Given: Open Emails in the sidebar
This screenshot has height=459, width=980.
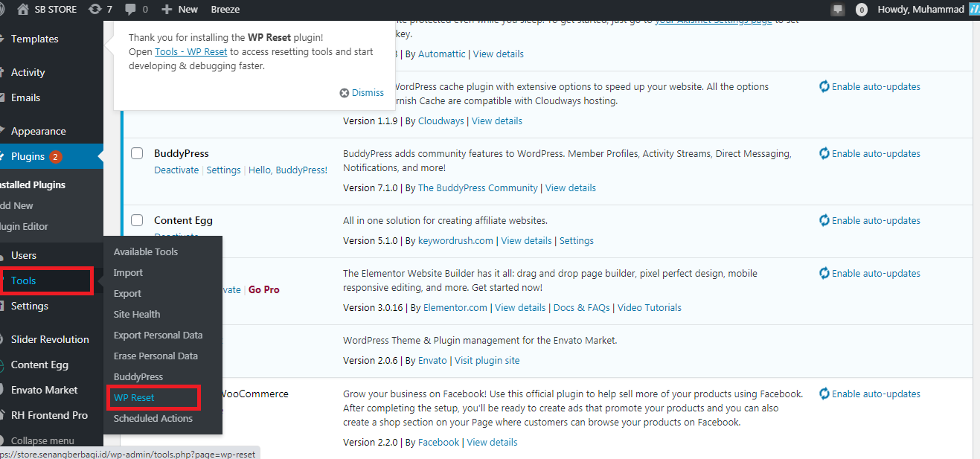Looking at the screenshot, I should pos(25,97).
